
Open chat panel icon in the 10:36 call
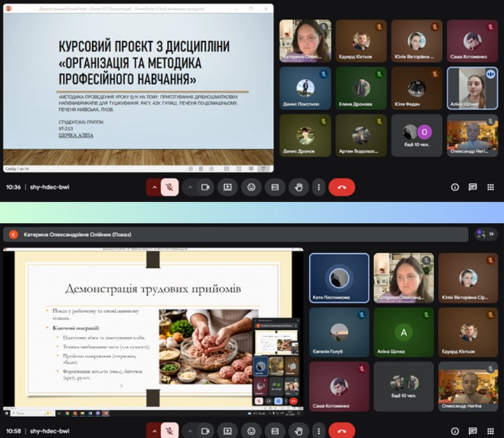tap(473, 187)
